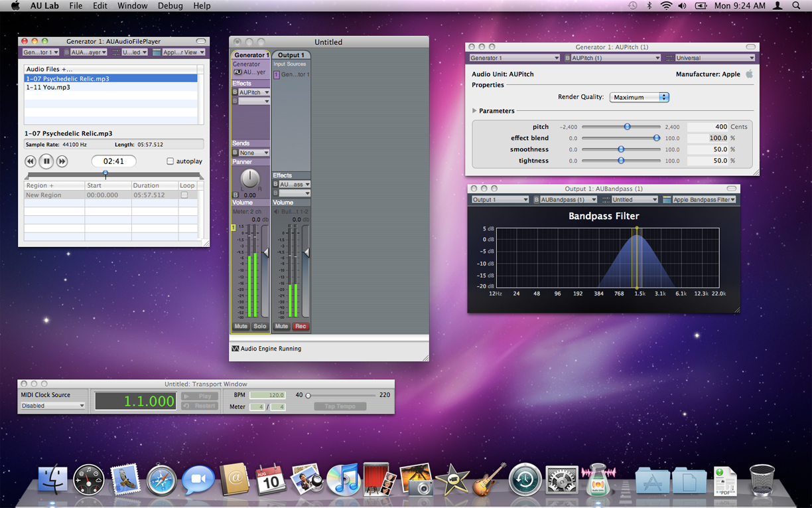Click the Generator 1 panner knob
Image resolution: width=812 pixels, height=508 pixels.
coord(249,179)
